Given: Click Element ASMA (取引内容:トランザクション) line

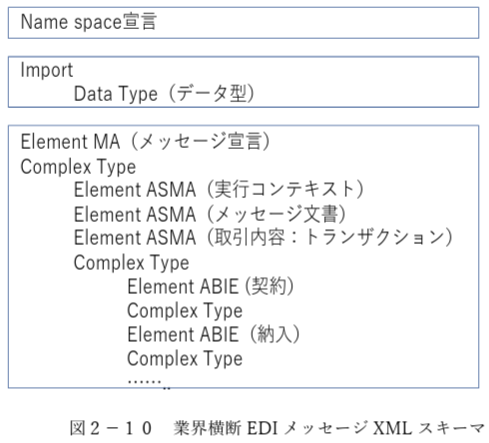Looking at the screenshot, I should [x=263, y=237].
